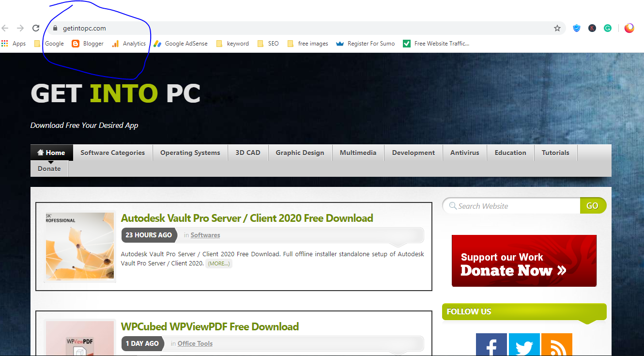Viewport: 644px width, 356px height.
Task: Open the Development menu
Action: pos(414,153)
